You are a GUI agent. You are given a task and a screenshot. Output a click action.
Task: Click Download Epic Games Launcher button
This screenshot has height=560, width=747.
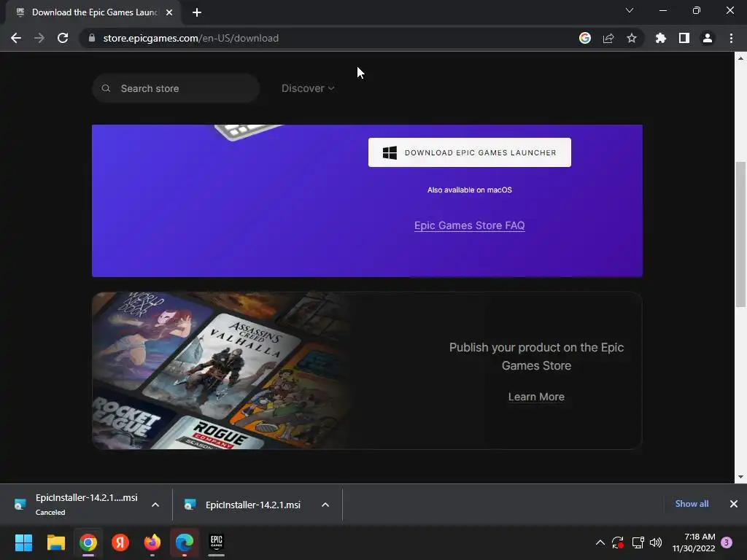point(470,152)
